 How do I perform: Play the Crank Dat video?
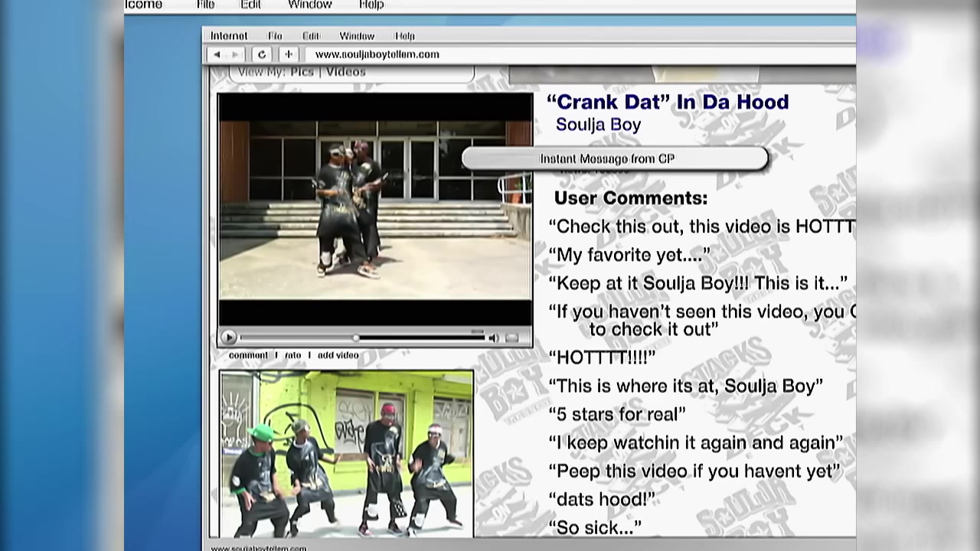(x=228, y=337)
